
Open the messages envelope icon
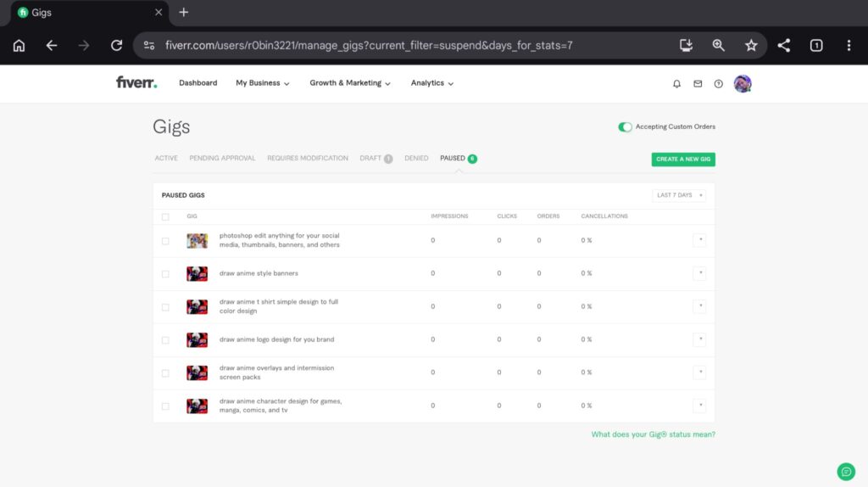coord(698,84)
